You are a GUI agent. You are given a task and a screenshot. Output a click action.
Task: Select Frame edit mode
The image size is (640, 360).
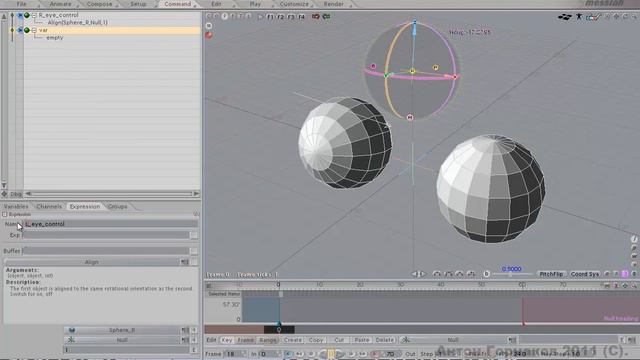tap(245, 340)
